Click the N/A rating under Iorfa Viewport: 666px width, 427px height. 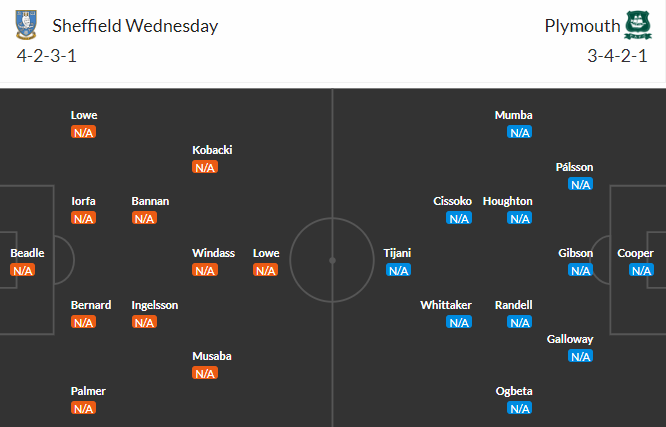click(x=83, y=218)
